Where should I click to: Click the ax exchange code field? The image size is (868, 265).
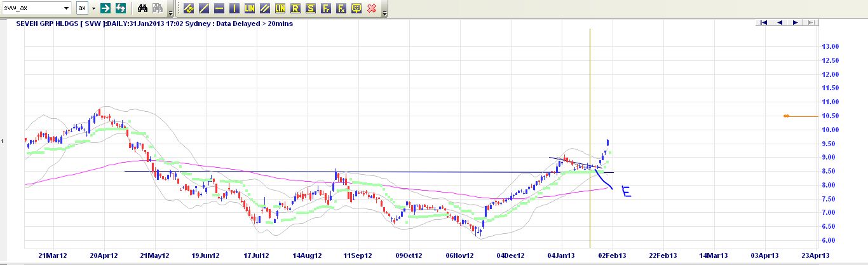[82, 8]
